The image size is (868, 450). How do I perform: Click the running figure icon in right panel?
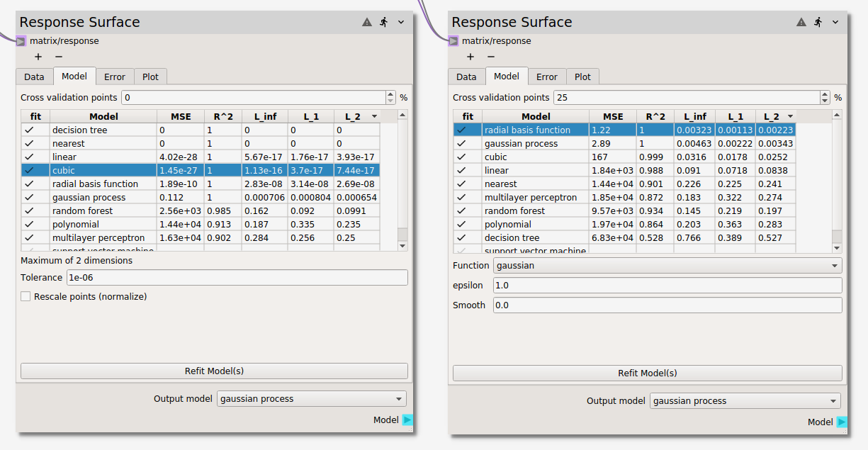[818, 22]
